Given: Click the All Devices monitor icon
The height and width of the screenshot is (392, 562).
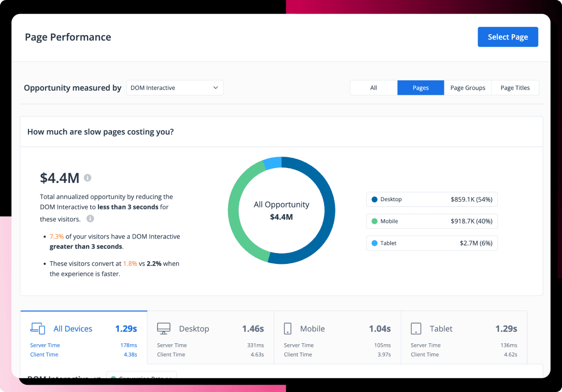Looking at the screenshot, I should tap(38, 328).
